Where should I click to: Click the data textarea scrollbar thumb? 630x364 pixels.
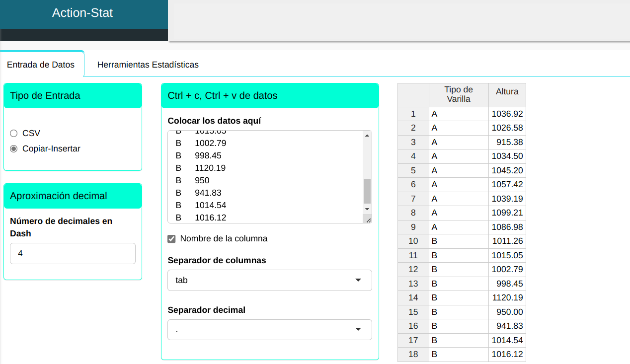[367, 191]
